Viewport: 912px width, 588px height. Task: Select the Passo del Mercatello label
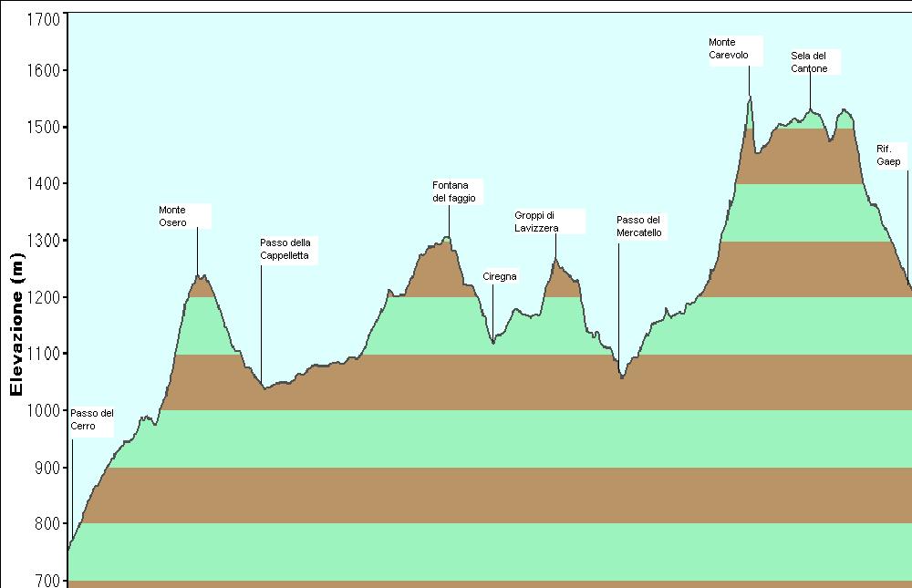[x=638, y=226]
